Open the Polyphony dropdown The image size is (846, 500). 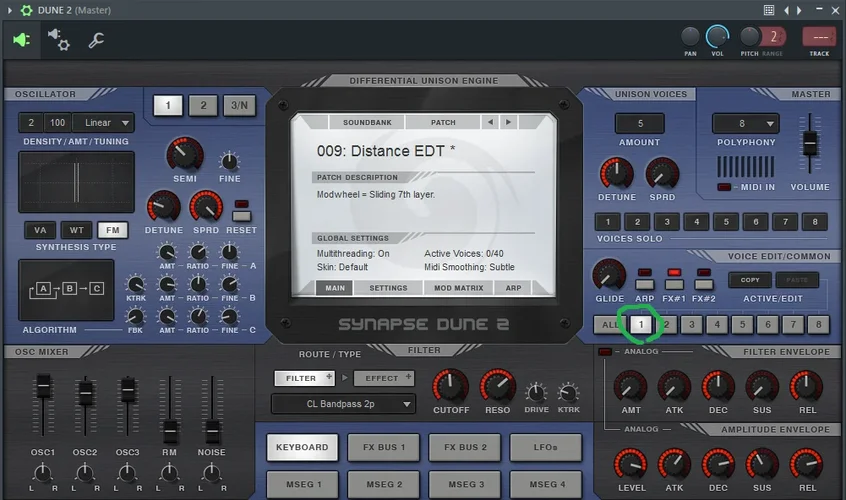click(x=746, y=123)
